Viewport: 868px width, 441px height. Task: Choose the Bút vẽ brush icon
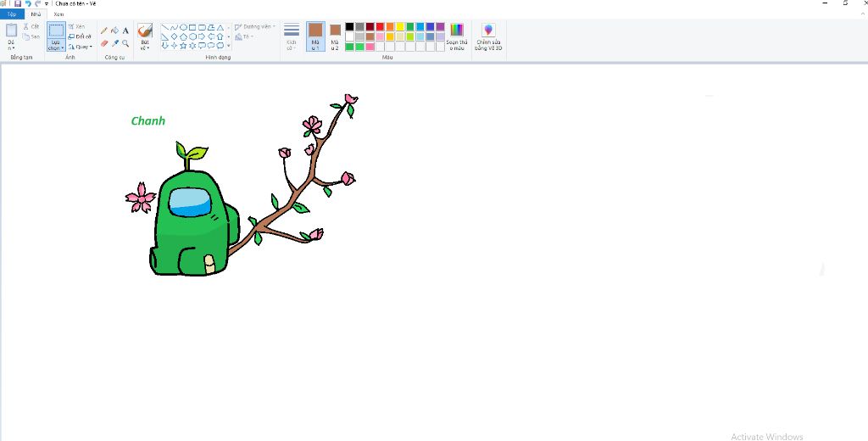tap(145, 31)
